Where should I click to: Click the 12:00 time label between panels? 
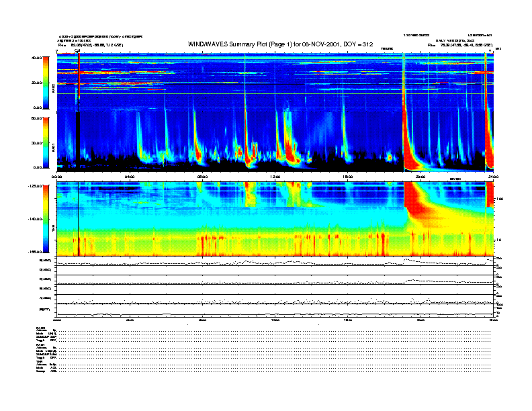pyautogui.click(x=275, y=177)
